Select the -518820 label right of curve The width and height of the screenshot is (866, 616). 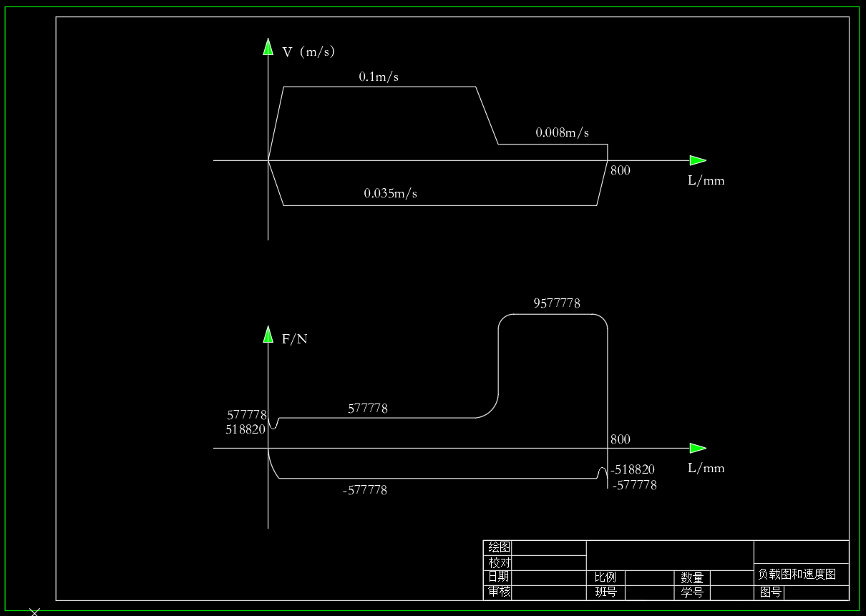(632, 469)
